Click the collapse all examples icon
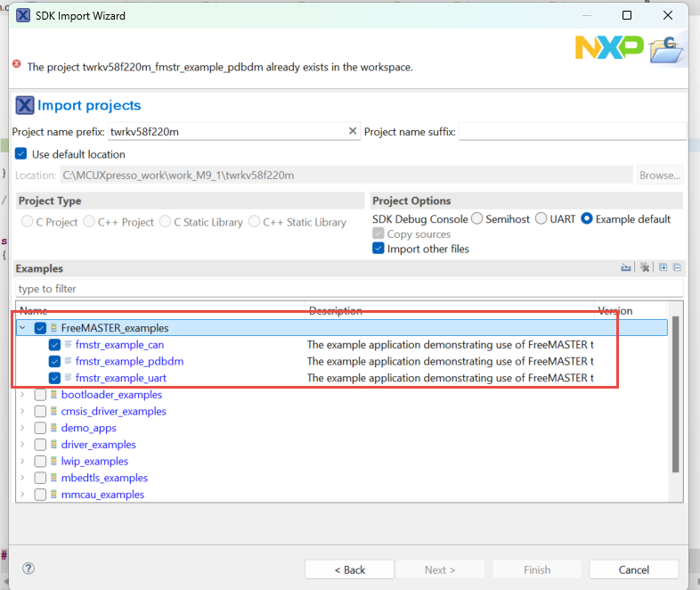This screenshot has width=700, height=590. coord(677,267)
